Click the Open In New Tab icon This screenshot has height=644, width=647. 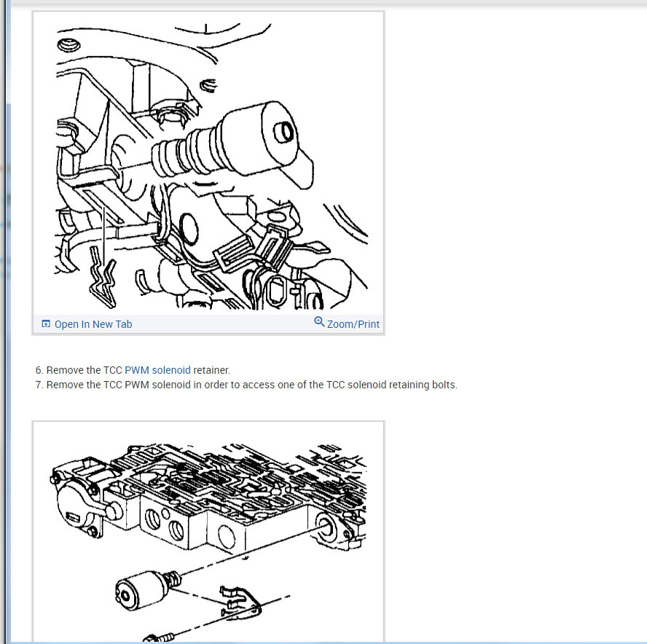(x=46, y=324)
